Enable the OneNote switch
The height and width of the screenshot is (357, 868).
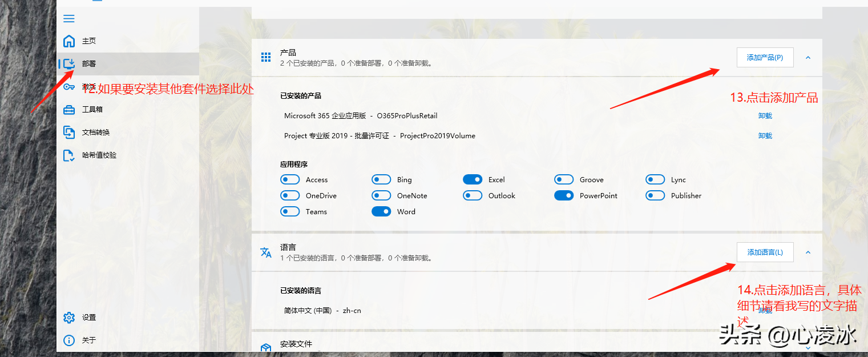pyautogui.click(x=381, y=196)
